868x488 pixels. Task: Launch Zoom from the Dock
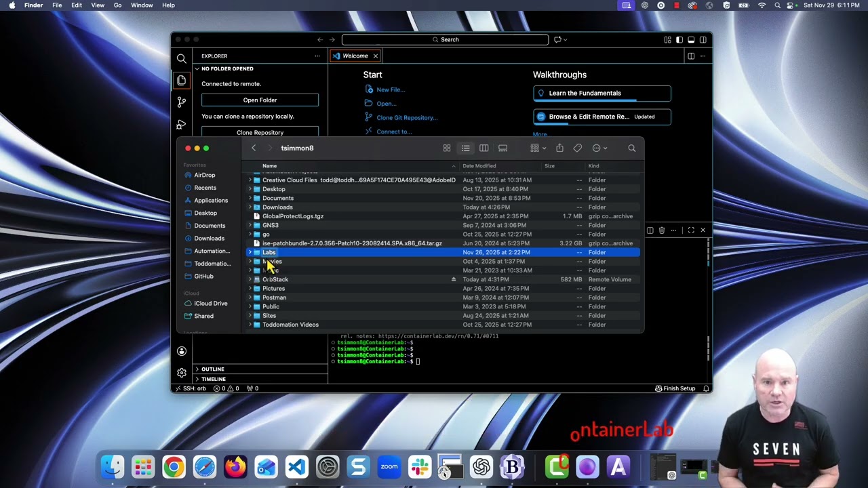(x=389, y=467)
